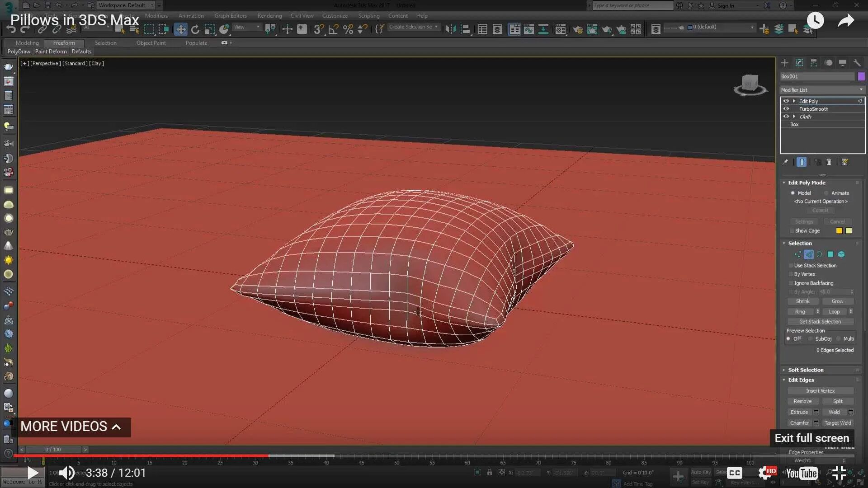Select the Animate radio button
Screen dimensions: 868x488
826,193
